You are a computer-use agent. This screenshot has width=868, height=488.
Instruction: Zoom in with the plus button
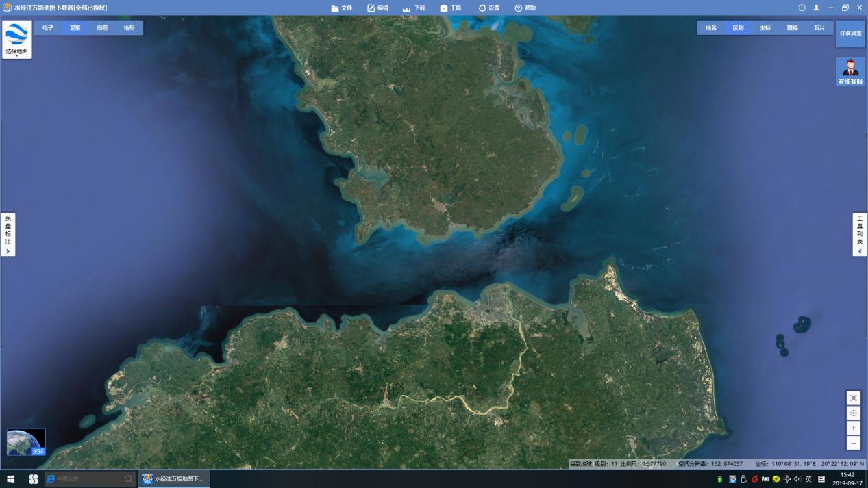pos(853,428)
